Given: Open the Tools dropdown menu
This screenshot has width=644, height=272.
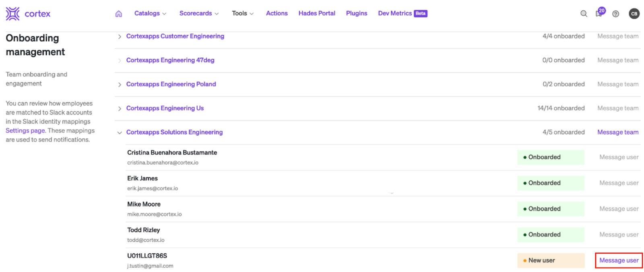Looking at the screenshot, I should (243, 13).
